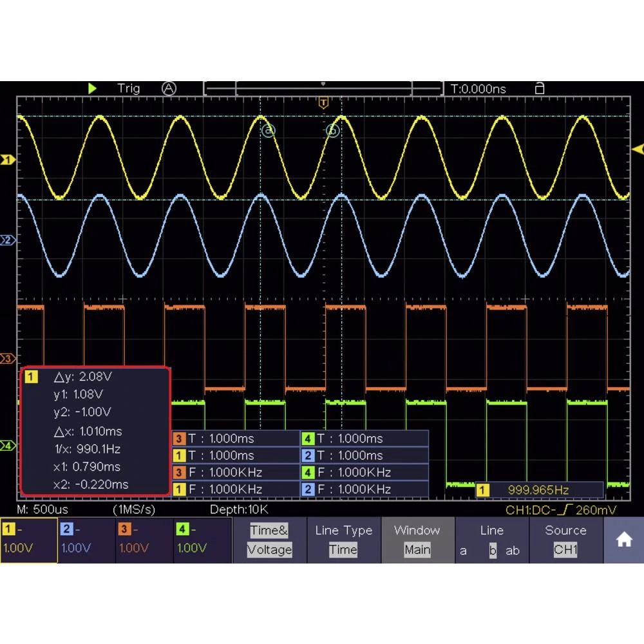Select the Window Main menu item
This screenshot has width=644, height=644.
coord(417,540)
